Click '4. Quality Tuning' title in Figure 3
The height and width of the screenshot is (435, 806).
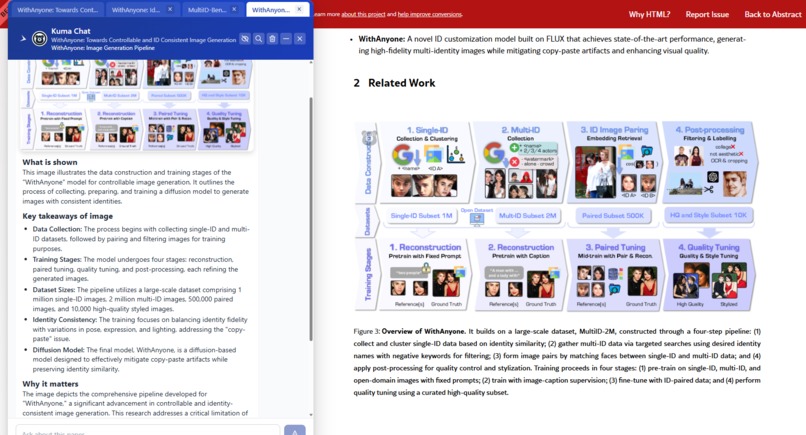[708, 247]
